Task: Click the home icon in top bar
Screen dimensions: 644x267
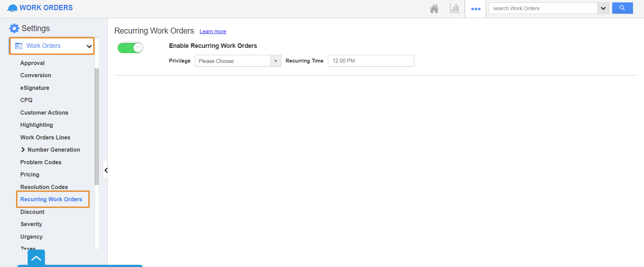Action: click(x=434, y=8)
